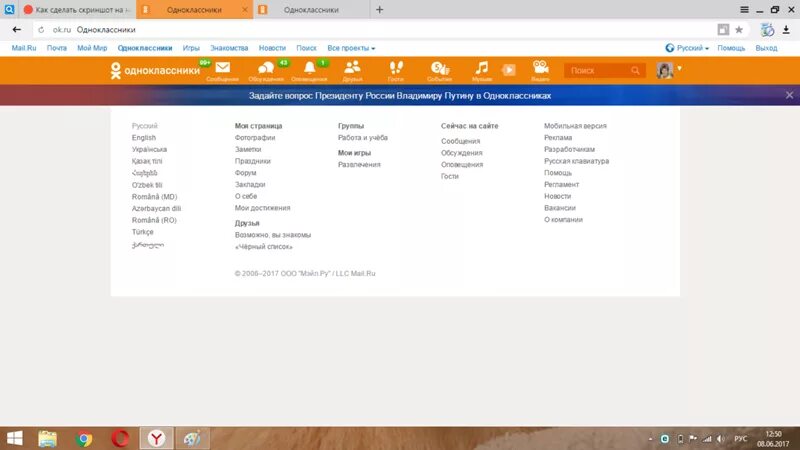The image size is (800, 450).
Task: Click the network signal tray icon
Action: click(x=707, y=439)
